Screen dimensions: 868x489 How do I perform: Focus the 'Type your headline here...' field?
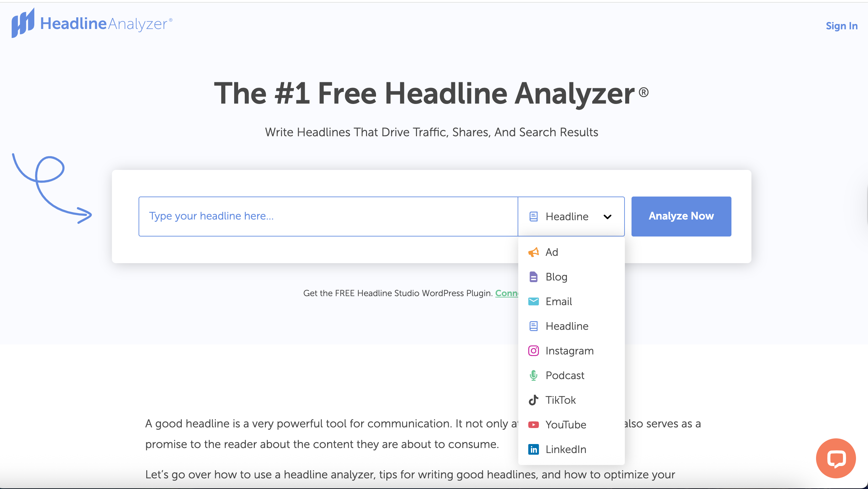point(328,216)
